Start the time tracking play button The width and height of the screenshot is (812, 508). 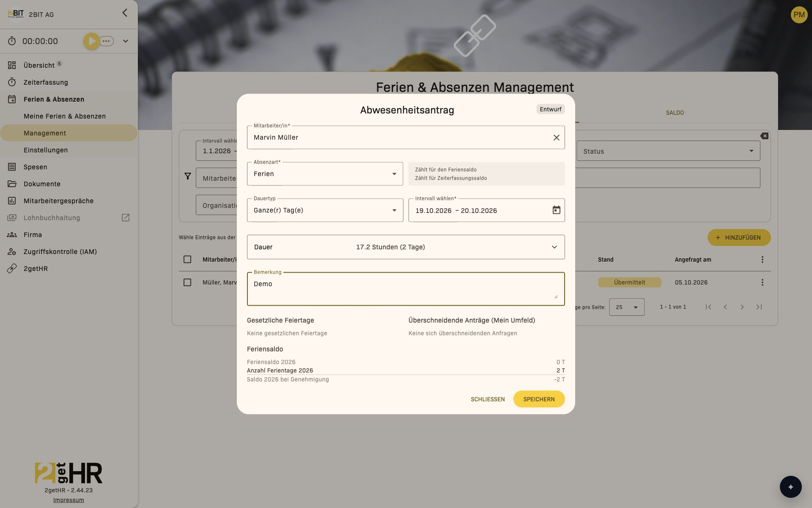tap(91, 41)
